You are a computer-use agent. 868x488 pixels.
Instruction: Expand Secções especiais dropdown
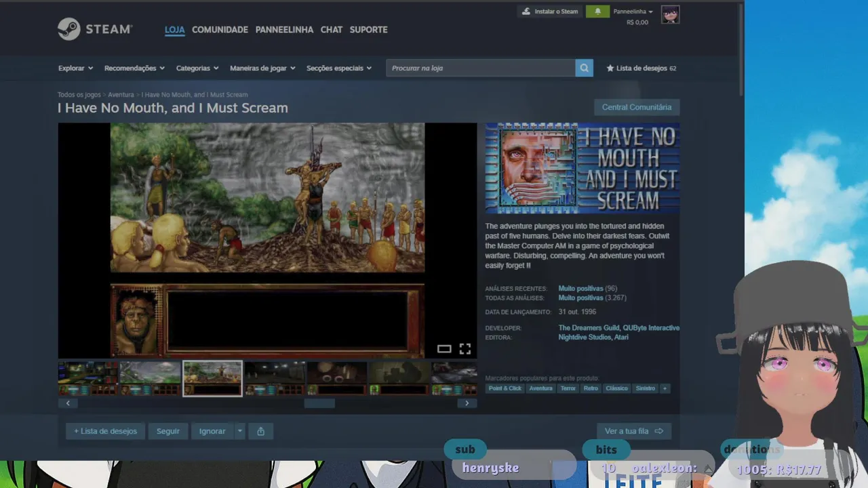[339, 68]
